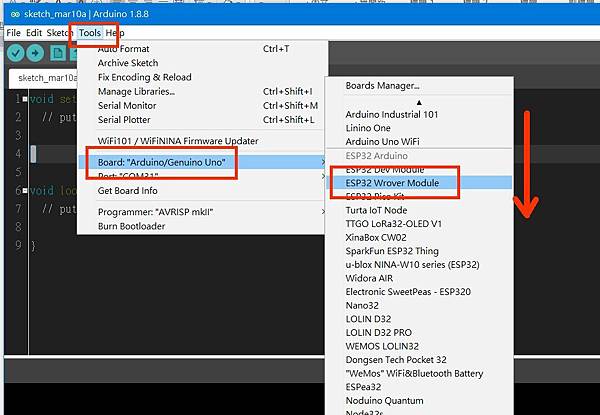
Task: Select Turta IoT Node board
Action: 419,210
